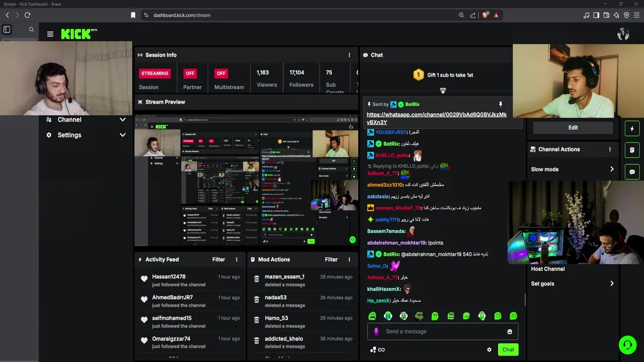Open the user profile avatar
The height and width of the screenshot is (362, 644).
pos(623,34)
